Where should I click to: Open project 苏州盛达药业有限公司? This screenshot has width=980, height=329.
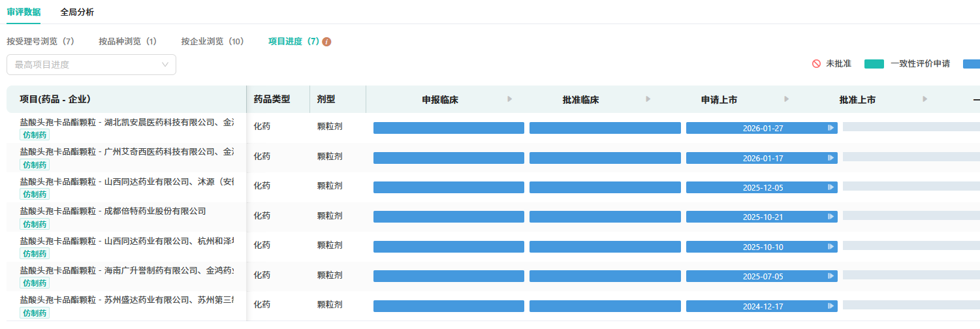coord(128,300)
